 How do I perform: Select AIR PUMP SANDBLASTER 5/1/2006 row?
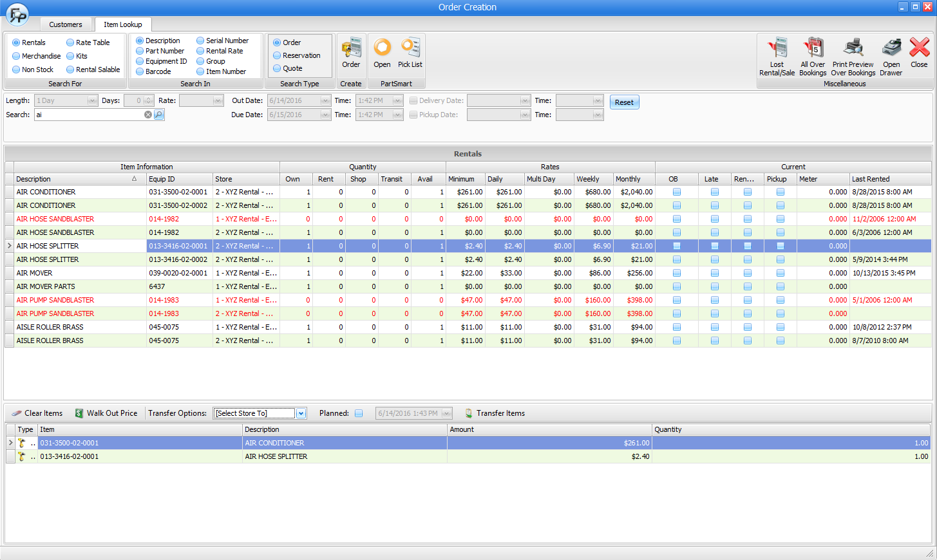point(468,300)
